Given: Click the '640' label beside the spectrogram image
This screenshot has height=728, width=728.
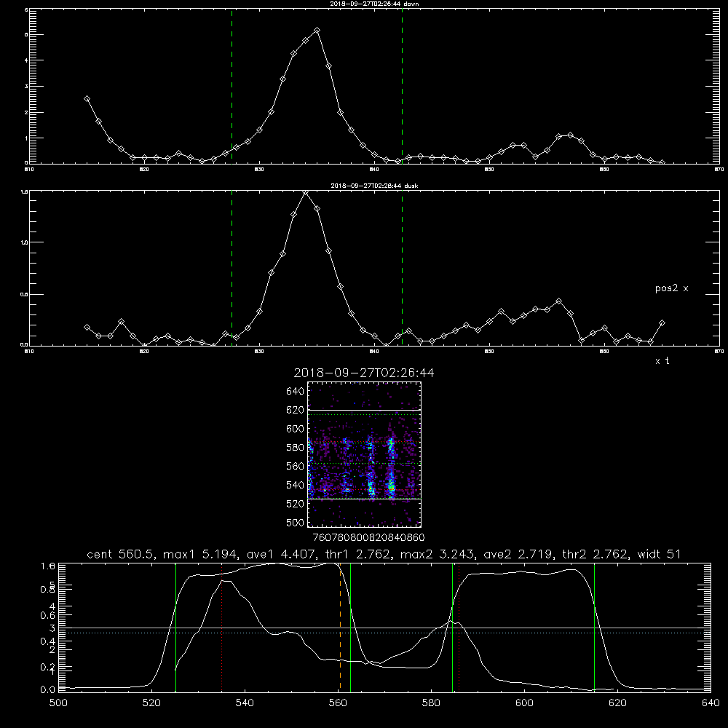Looking at the screenshot, I should click(296, 392).
